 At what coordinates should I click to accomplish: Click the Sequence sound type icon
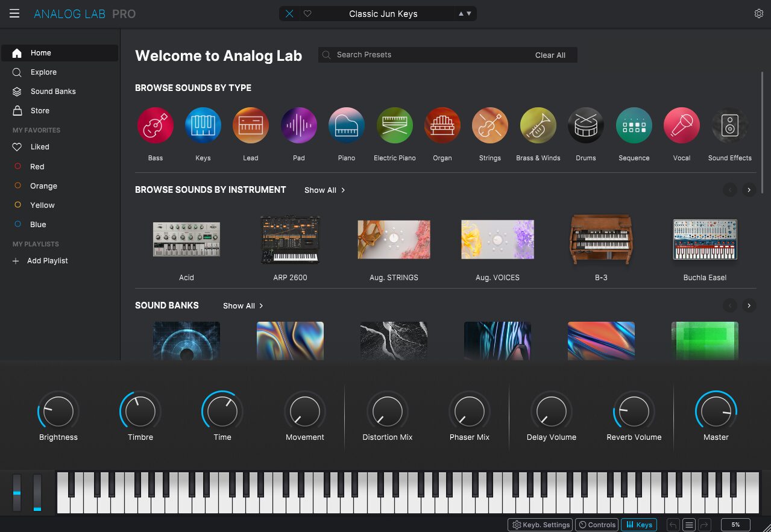pyautogui.click(x=634, y=125)
